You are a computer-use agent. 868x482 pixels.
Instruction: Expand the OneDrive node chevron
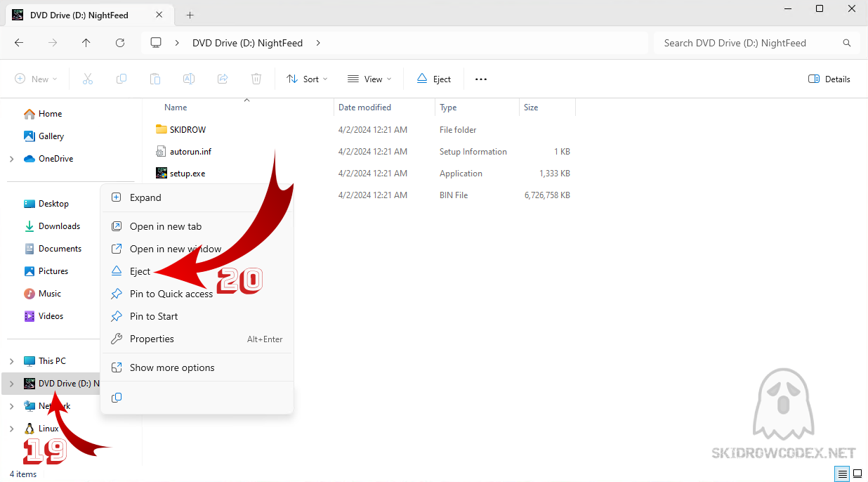12,159
